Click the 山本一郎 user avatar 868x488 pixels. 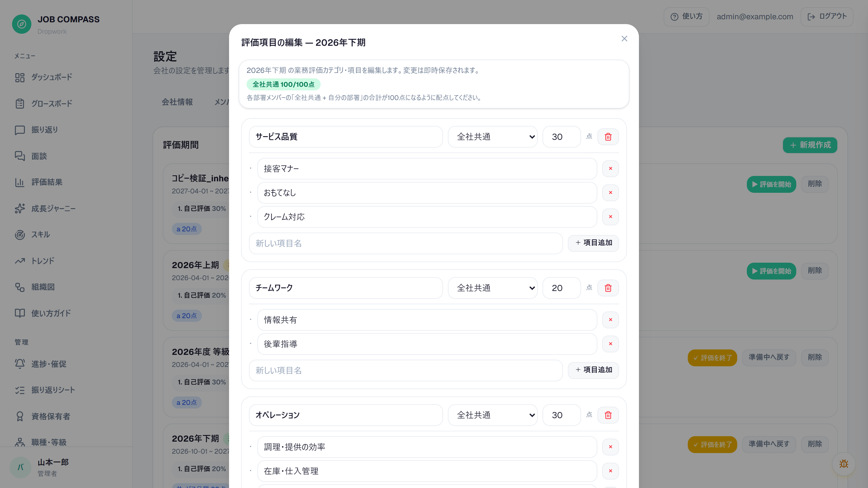point(20,467)
